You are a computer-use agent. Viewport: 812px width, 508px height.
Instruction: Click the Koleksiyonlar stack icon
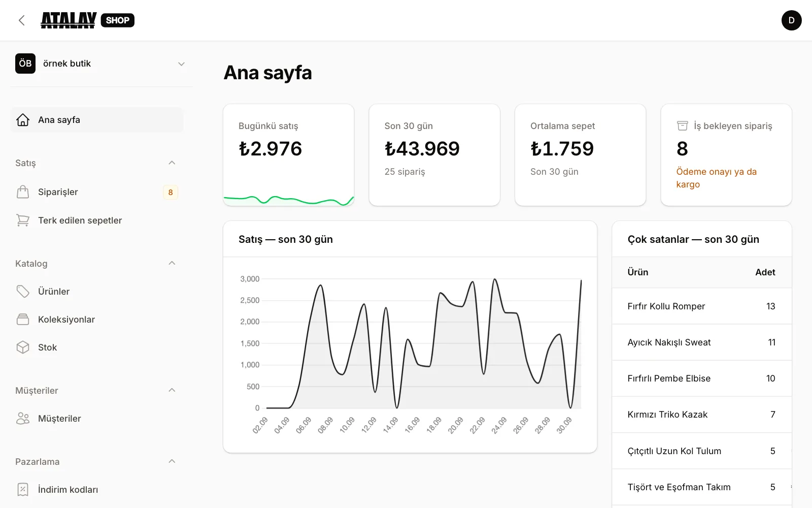tap(23, 320)
